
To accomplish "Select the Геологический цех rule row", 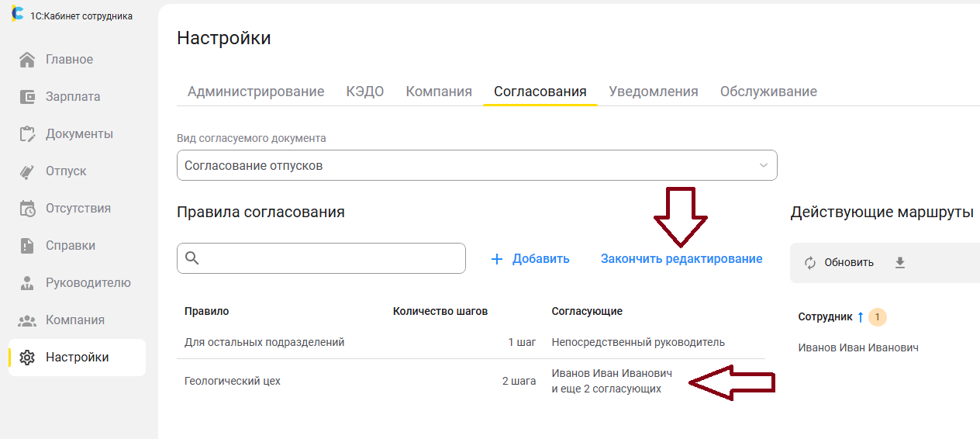I will (x=233, y=382).
